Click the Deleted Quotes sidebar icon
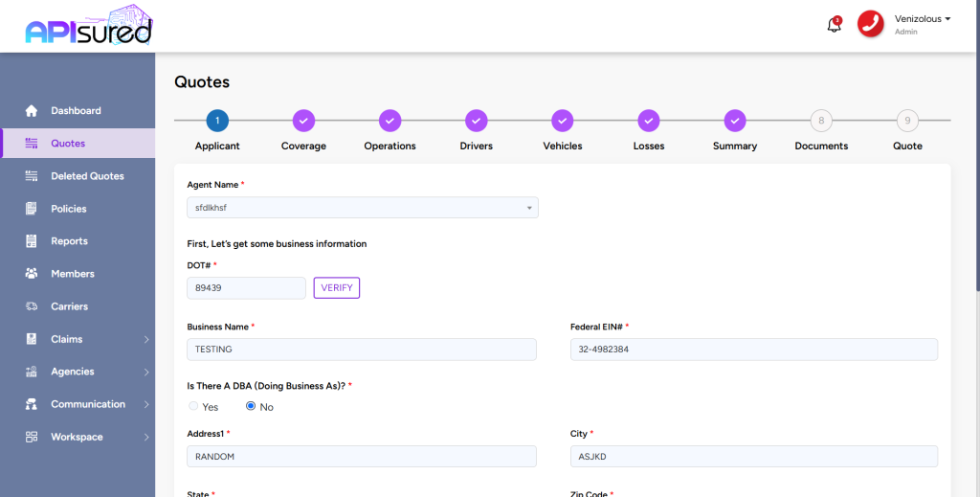This screenshot has width=980, height=497. pyautogui.click(x=32, y=176)
